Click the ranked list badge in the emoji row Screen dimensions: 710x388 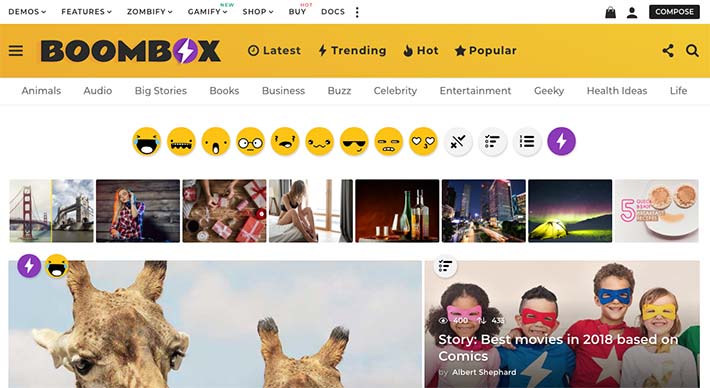(x=492, y=142)
